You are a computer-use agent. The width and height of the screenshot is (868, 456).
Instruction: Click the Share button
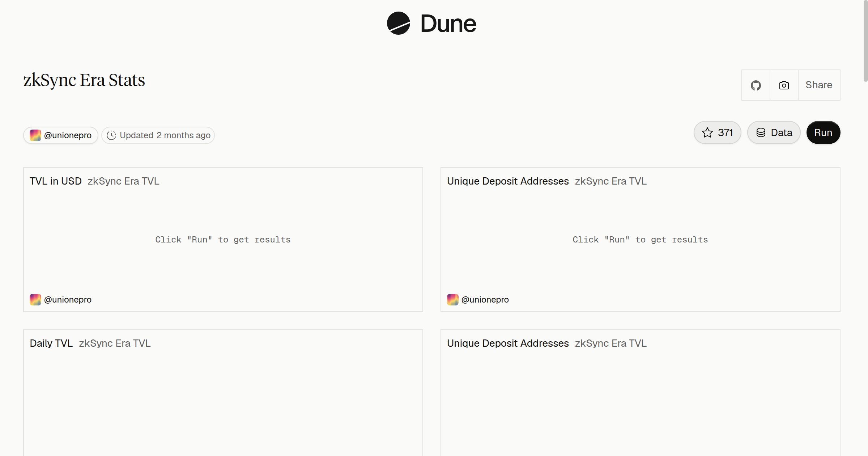pyautogui.click(x=819, y=85)
